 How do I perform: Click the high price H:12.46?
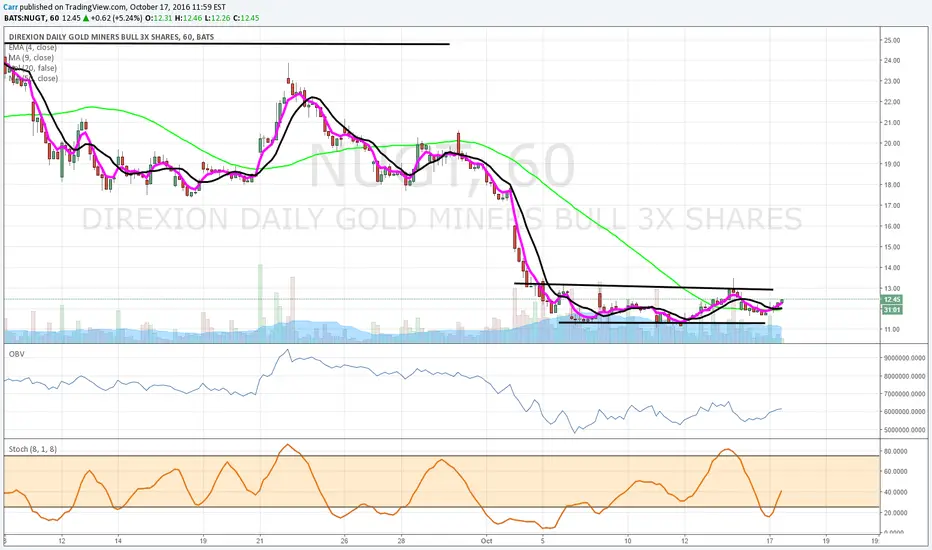pyautogui.click(x=187, y=18)
